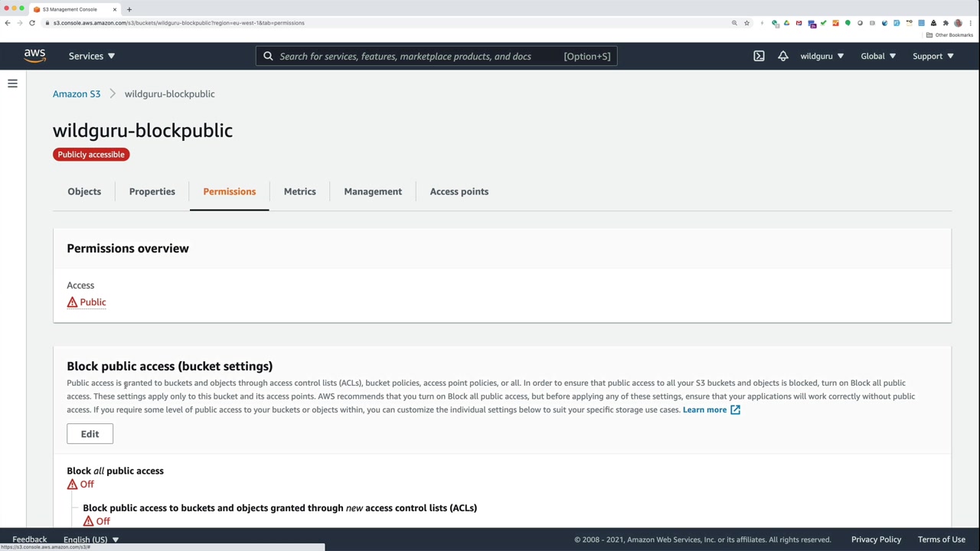Launch AWS CloudShell from the top bar
This screenshot has height=551, width=980.
(x=759, y=56)
